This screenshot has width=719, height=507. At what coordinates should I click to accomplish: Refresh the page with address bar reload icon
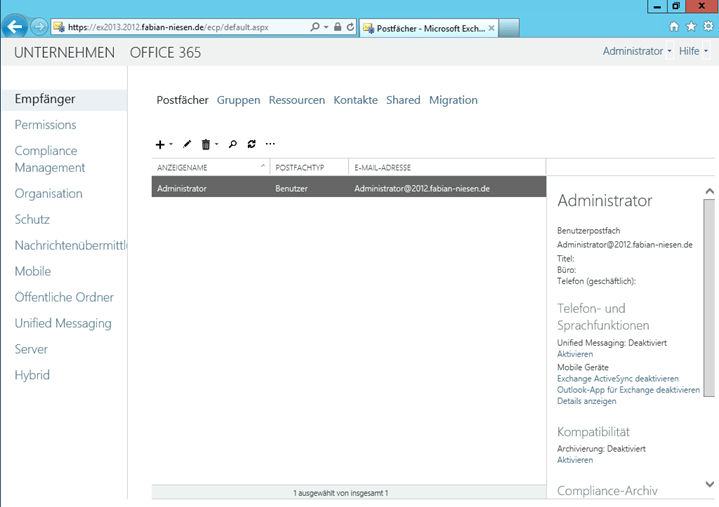click(350, 27)
